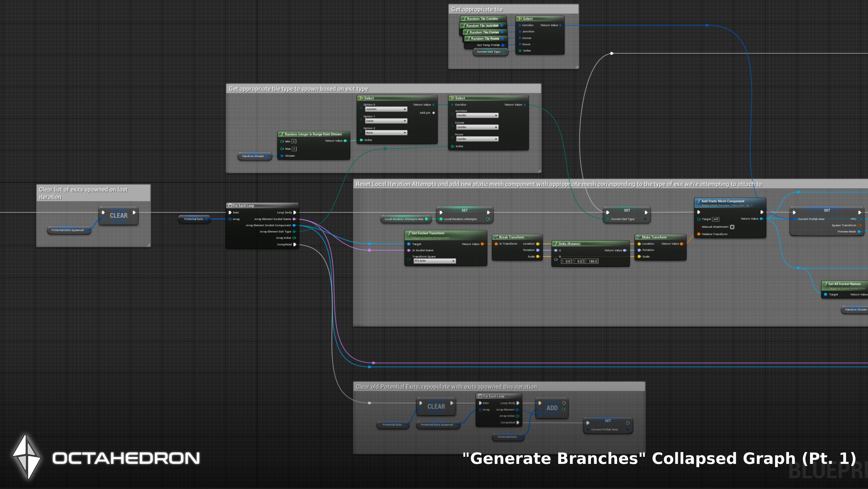Click the Z field showing 180.0
Screen dimensions: 868x489
591,261
